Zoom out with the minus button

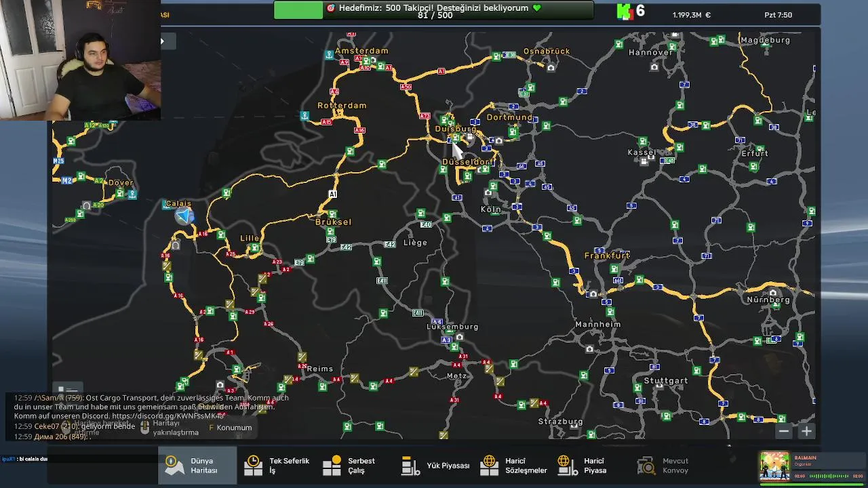click(784, 431)
